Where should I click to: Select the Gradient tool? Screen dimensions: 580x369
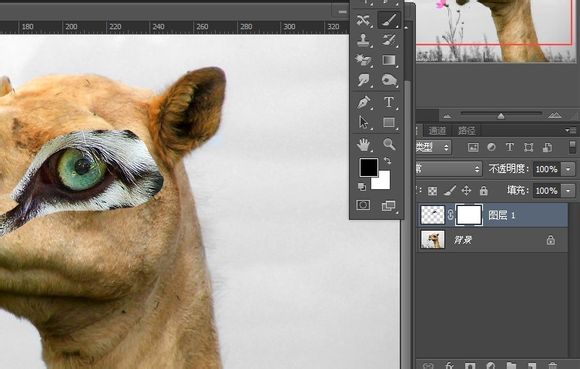point(388,60)
